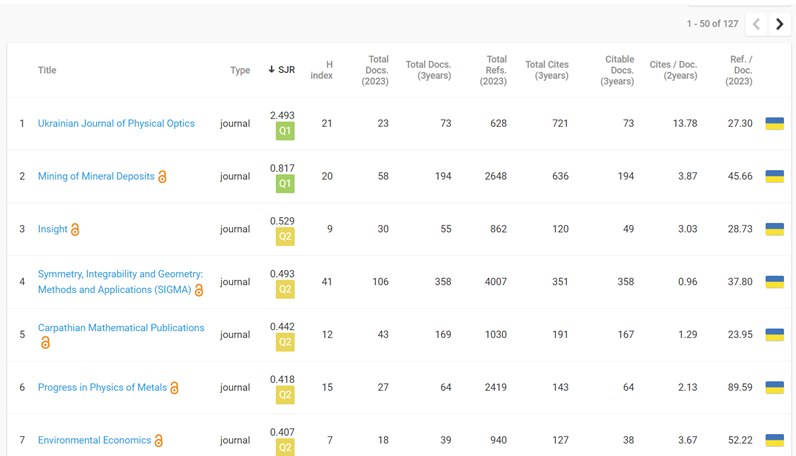Open Progress in Physics of Metals link

[102, 387]
